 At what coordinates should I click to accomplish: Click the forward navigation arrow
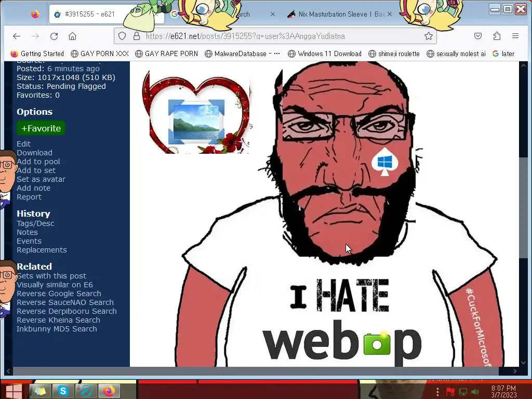[x=35, y=36]
